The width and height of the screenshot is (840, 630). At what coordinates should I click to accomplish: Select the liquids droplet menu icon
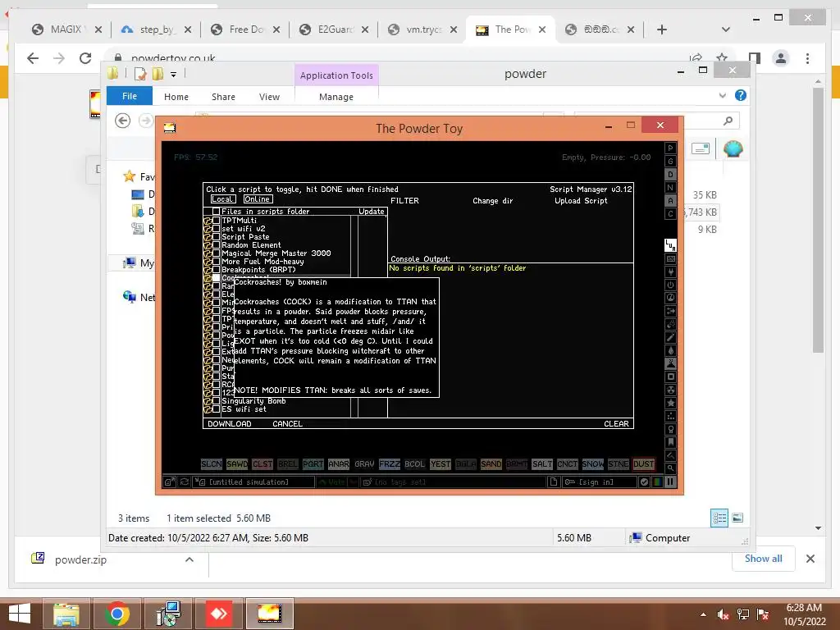coord(670,350)
